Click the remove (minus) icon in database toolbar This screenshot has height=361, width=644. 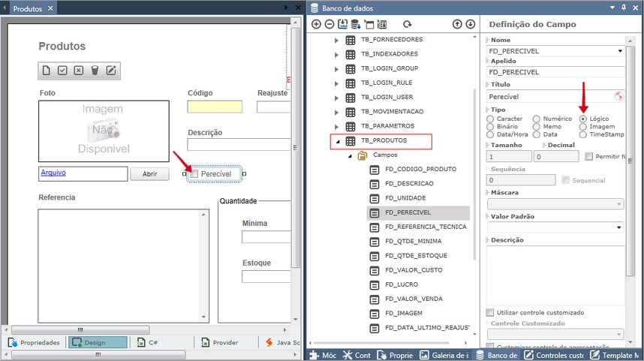pyautogui.click(x=329, y=24)
